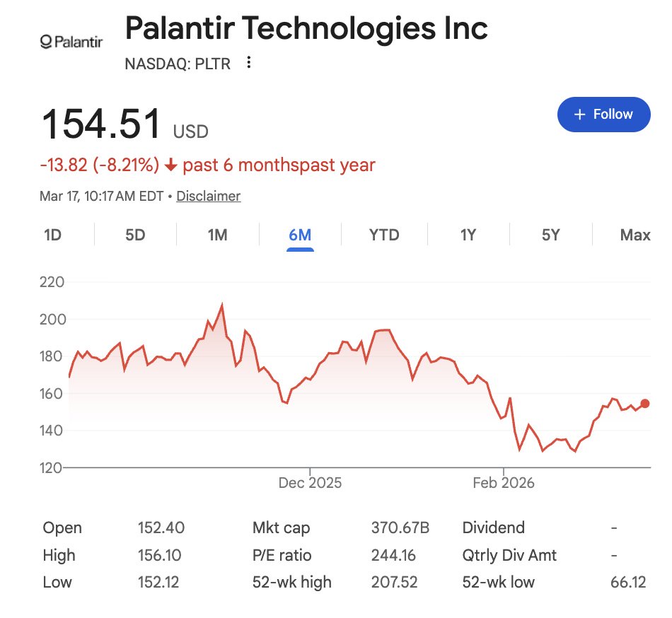Follow Palantir Technologies stock
The image size is (672, 618).
(604, 115)
